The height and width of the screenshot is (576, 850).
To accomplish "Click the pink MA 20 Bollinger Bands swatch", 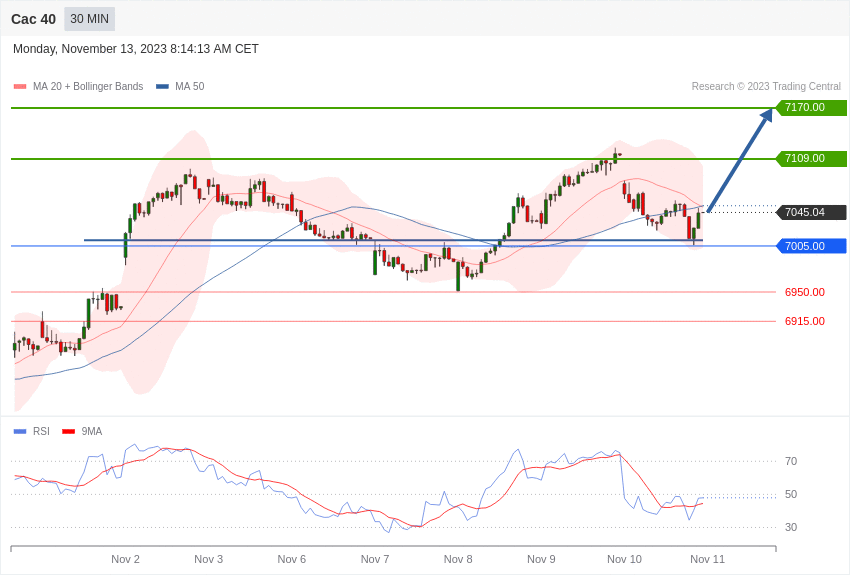I will coord(20,87).
